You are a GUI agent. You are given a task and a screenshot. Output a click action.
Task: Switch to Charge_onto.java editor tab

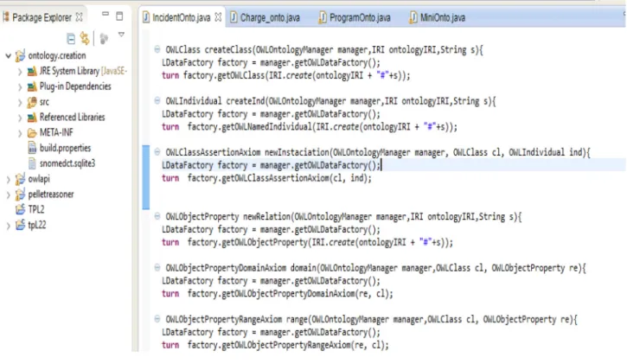[270, 17]
